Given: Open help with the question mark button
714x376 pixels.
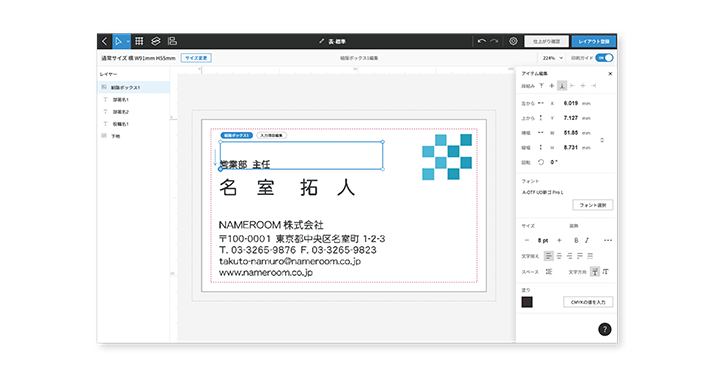Looking at the screenshot, I should [605, 330].
